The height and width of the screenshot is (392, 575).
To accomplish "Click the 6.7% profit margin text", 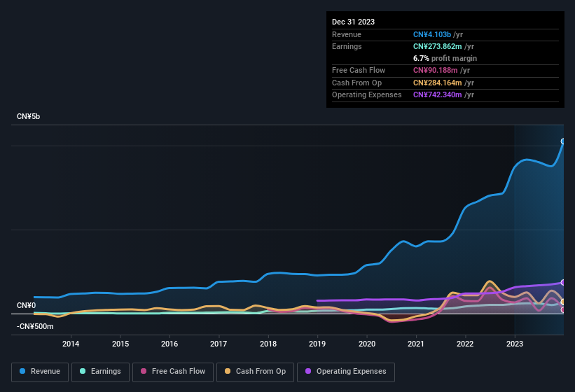I will click(445, 58).
